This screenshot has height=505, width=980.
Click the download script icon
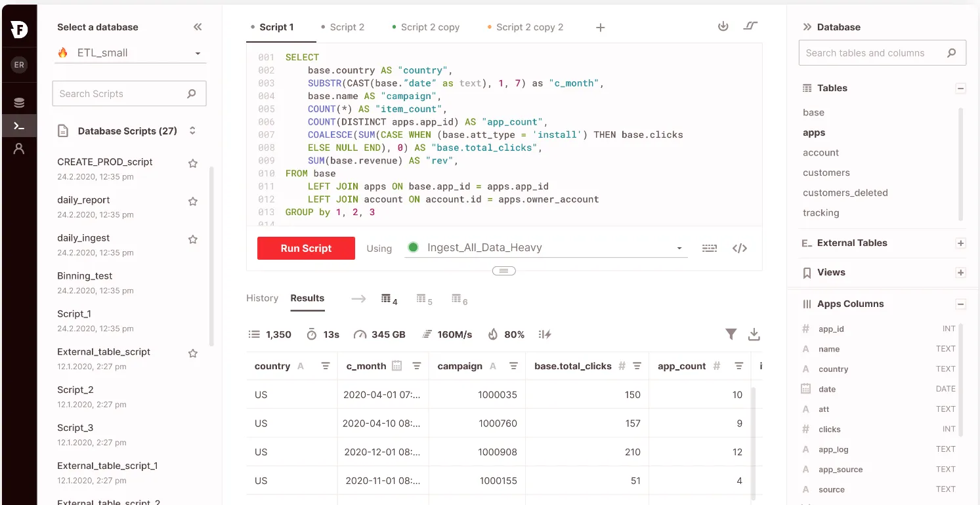point(723,26)
